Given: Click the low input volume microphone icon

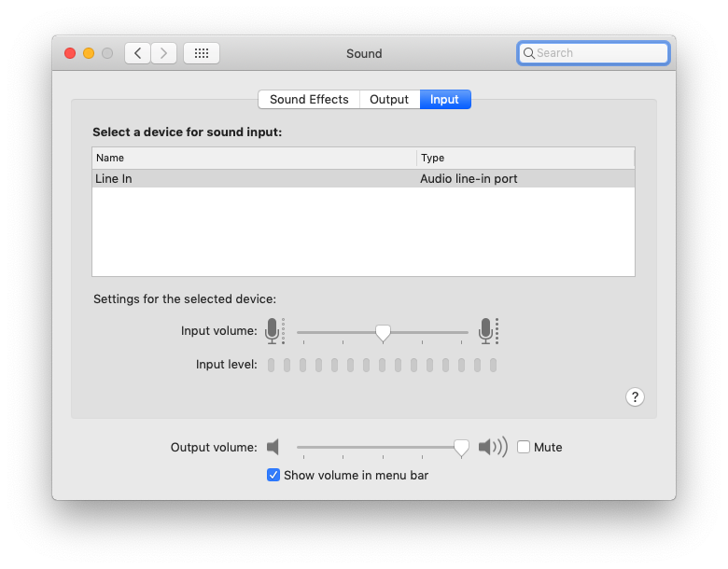Looking at the screenshot, I should [x=273, y=330].
